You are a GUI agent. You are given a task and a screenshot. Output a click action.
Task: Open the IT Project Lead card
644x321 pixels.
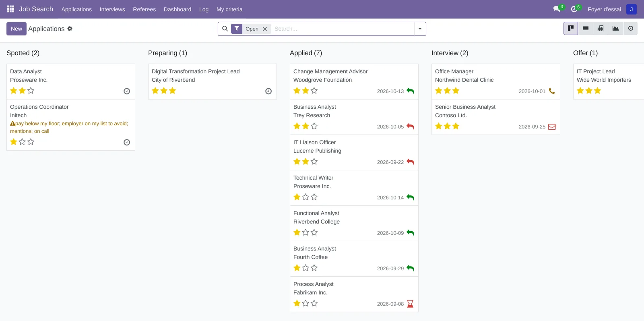(609, 81)
